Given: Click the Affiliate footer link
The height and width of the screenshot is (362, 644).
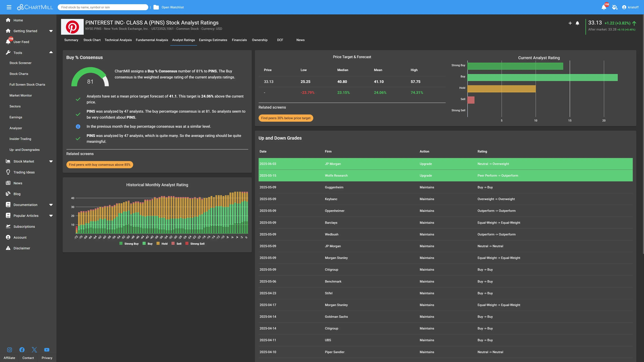Looking at the screenshot, I should click(9, 358).
